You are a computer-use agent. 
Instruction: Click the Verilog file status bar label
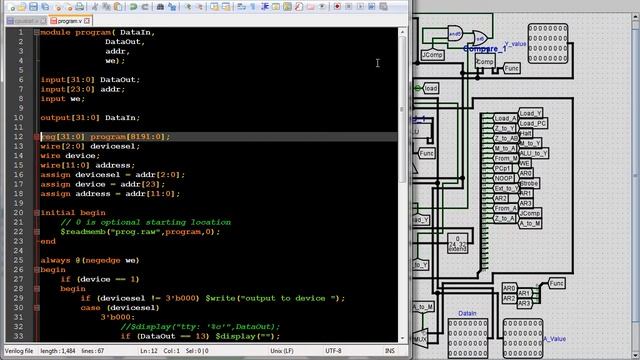[19, 351]
